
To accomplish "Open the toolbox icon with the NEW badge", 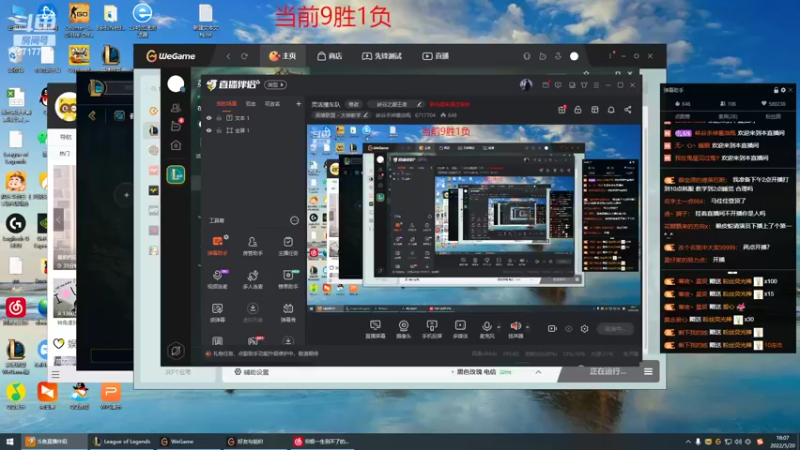I will tap(288, 279).
